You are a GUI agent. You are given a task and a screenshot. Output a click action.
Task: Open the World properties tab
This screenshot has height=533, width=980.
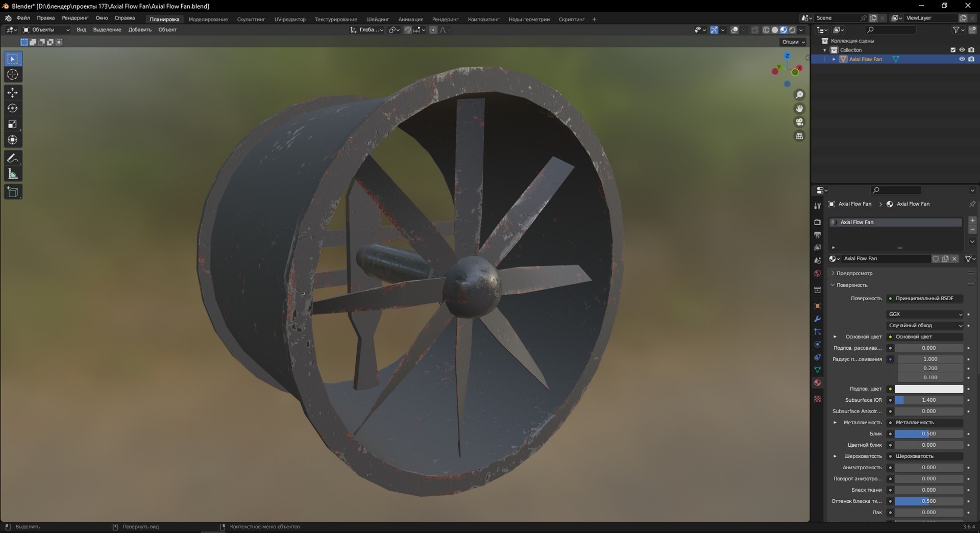click(817, 274)
